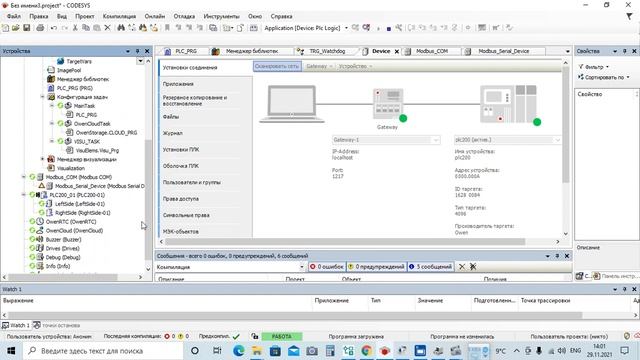Click the Bookmark toggle toolbar icon
The height and width of the screenshot is (360, 640).
pyautogui.click(x=167, y=28)
